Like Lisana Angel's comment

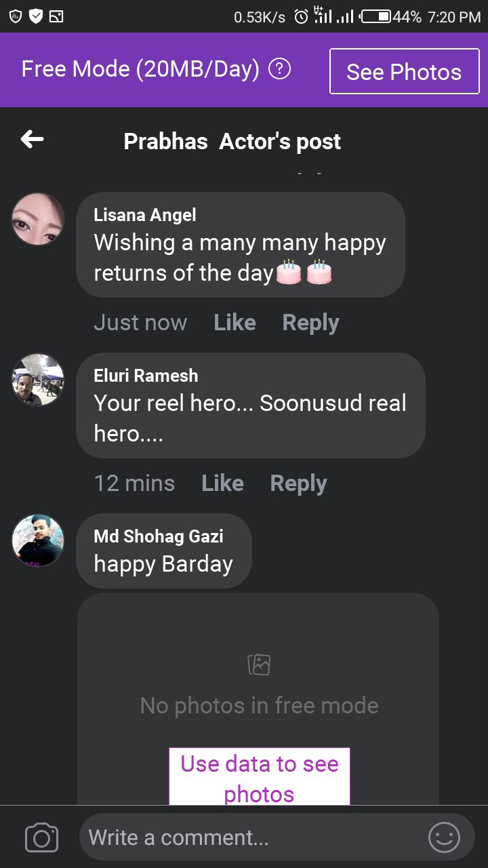pos(235,323)
